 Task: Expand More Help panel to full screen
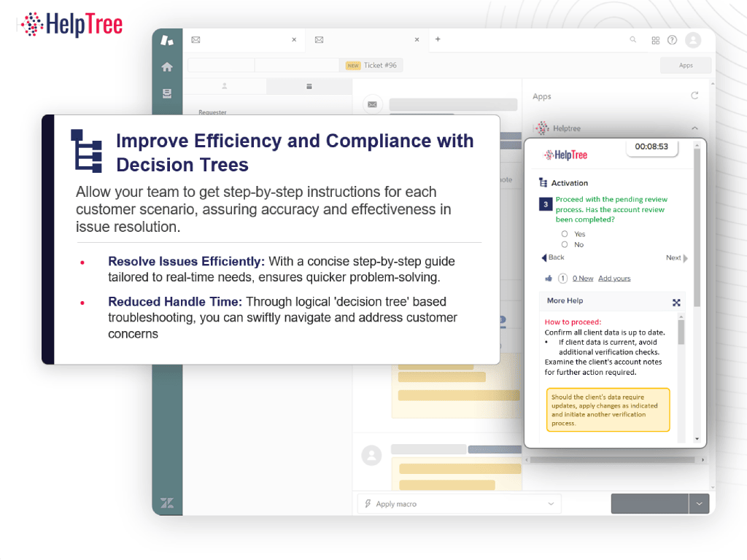[x=676, y=302]
